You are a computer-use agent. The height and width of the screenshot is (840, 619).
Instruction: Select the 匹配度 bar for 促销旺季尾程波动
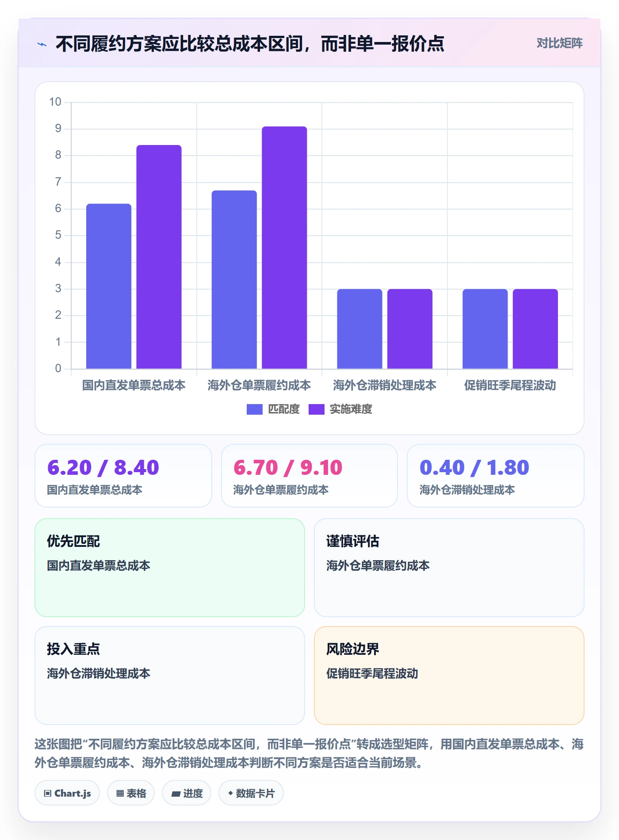485,329
